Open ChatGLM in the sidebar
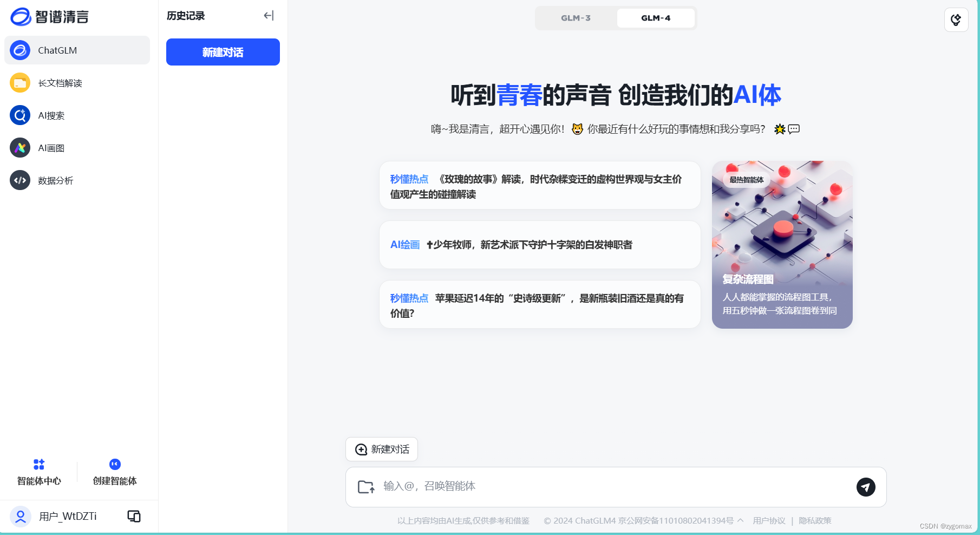 77,50
